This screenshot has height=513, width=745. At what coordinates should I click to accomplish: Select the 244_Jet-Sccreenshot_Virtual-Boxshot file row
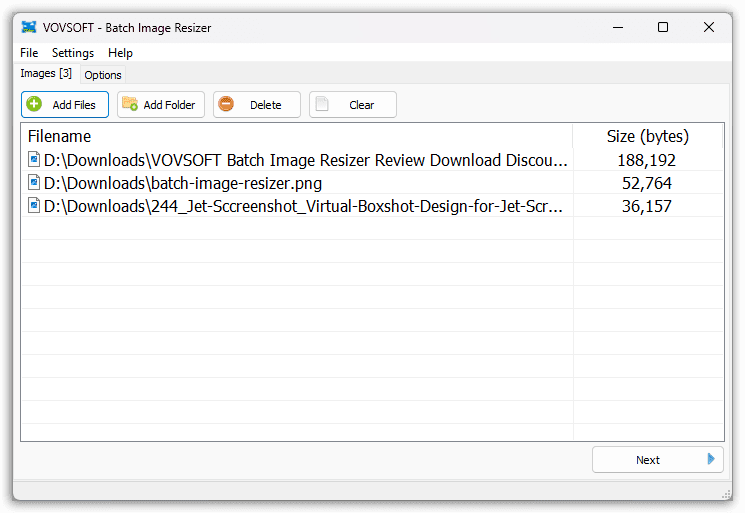coord(372,206)
